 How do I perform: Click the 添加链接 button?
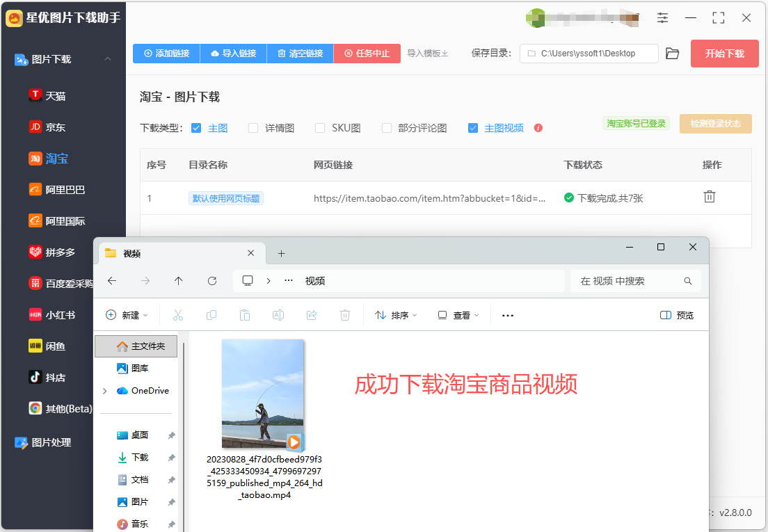click(166, 54)
